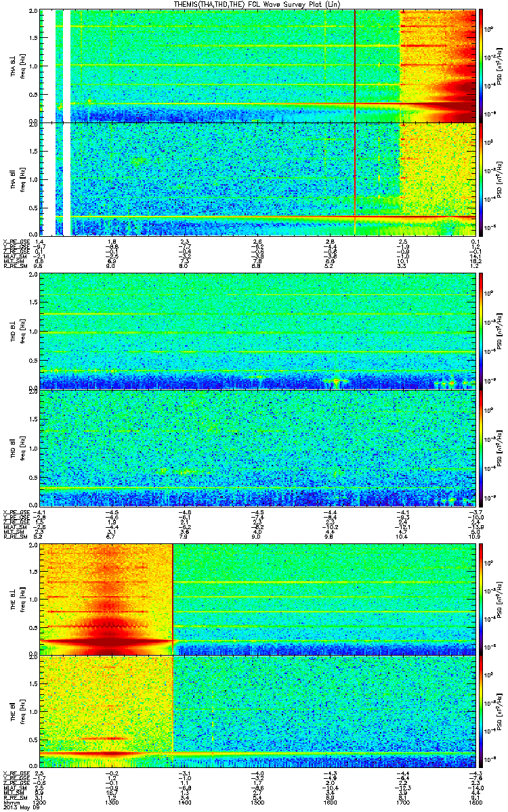Click the PSD color bar of THD B-perpendicular
The width and height of the screenshot is (508, 812).
click(482, 330)
